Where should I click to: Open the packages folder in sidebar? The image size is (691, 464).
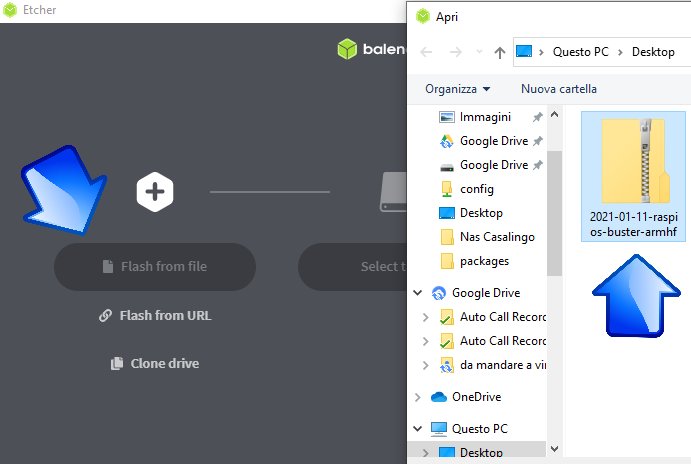(x=484, y=261)
